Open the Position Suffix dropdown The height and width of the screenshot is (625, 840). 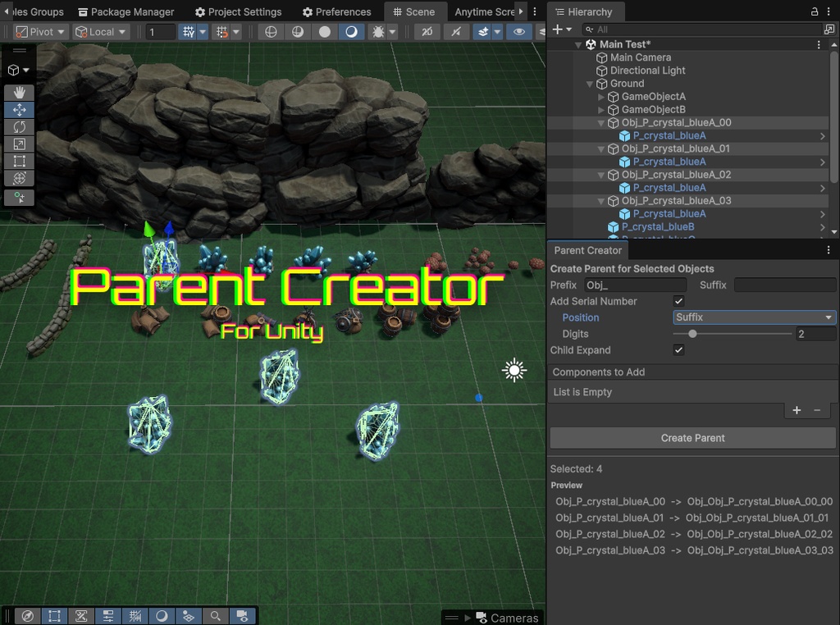click(x=755, y=317)
